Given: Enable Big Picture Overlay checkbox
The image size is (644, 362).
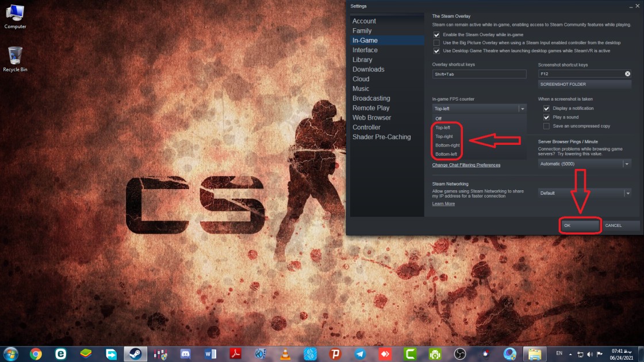Looking at the screenshot, I should point(436,43).
